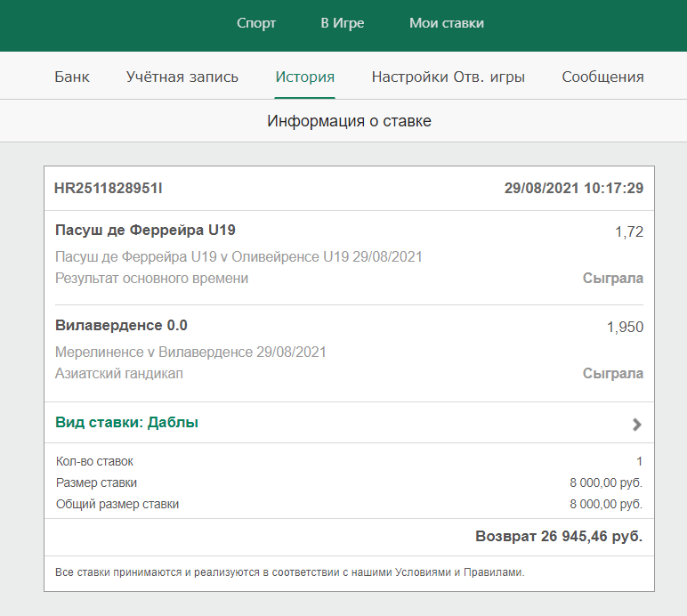Click bet ID HR2511828951I
The height and width of the screenshot is (616, 687).
click(109, 189)
